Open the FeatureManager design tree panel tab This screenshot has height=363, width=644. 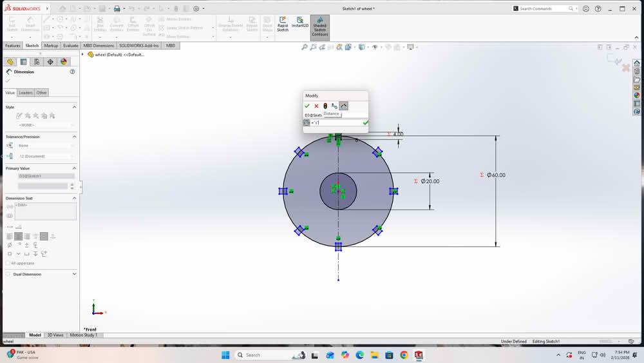tap(10, 62)
